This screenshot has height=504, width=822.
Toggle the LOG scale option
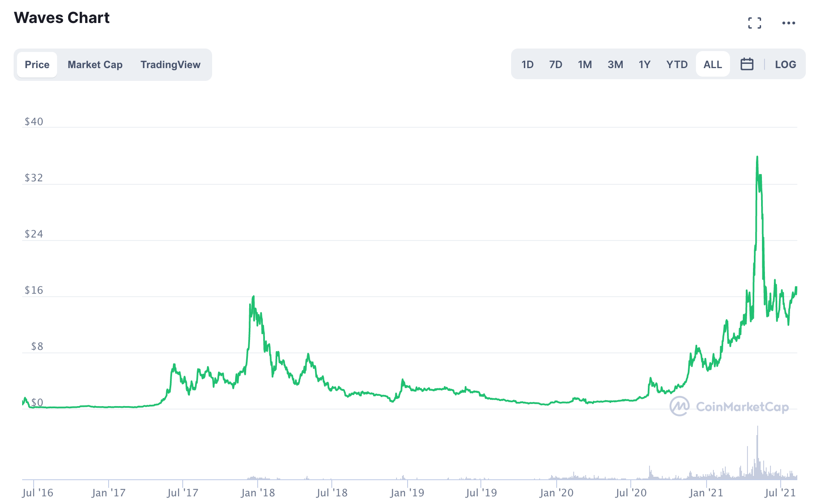pos(785,64)
